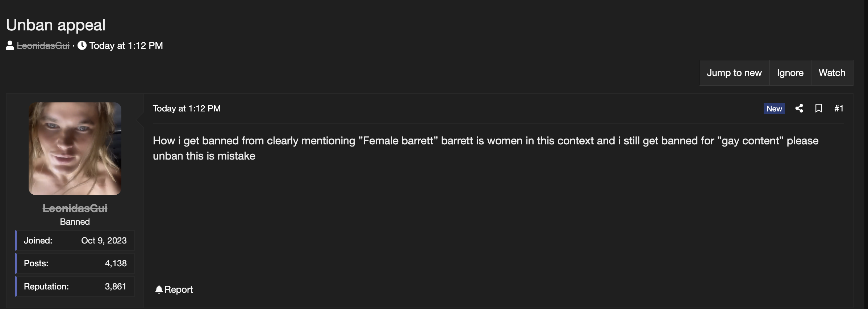Screen dimensions: 868x309
Task: Ignore this thread
Action: coord(790,73)
